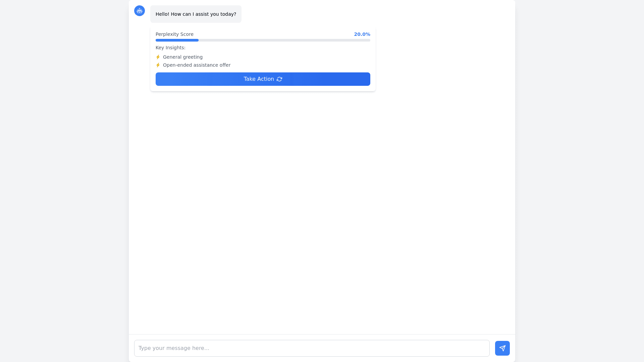Image resolution: width=644 pixels, height=362 pixels.
Task: Click the refresh arrows icon on Take Action
Action: click(x=279, y=79)
